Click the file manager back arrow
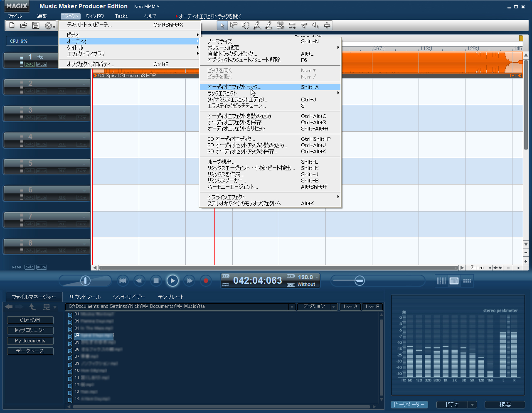The height and width of the screenshot is (413, 532). pyautogui.click(x=9, y=307)
